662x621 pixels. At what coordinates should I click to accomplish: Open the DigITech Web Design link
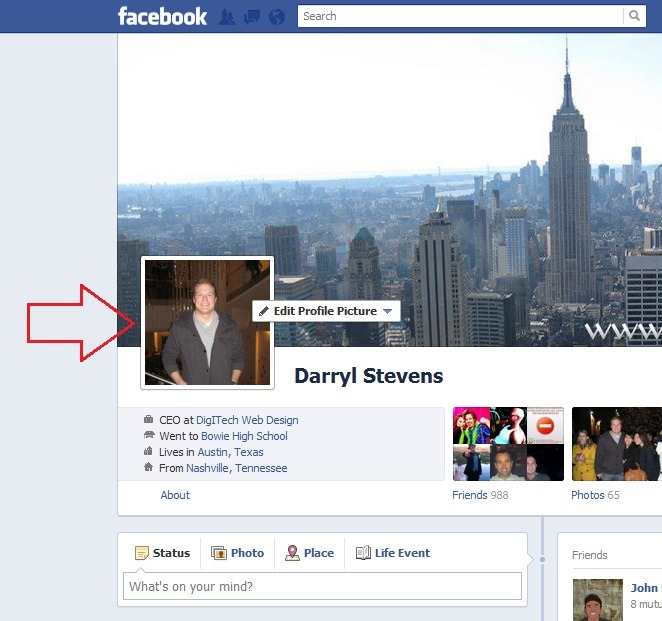247,421
